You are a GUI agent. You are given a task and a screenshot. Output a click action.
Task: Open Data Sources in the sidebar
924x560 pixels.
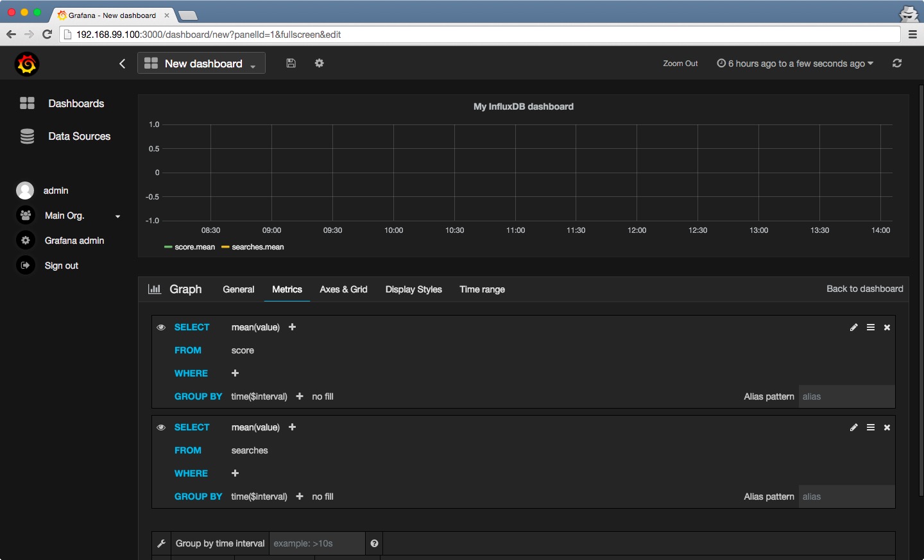point(79,136)
